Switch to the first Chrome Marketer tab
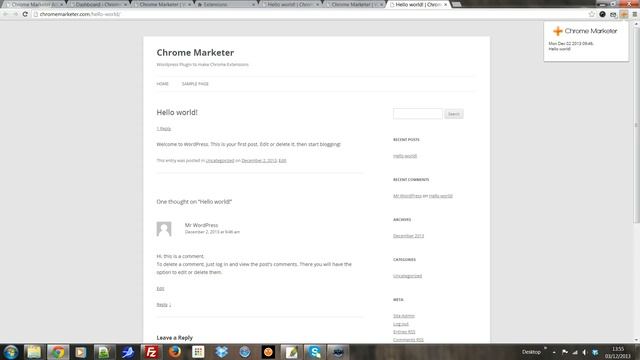This screenshot has height=360, width=640. (35, 4)
